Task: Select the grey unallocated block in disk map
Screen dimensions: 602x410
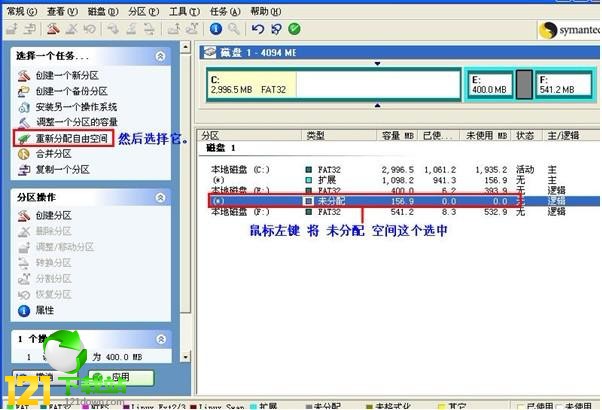Action: 524,84
